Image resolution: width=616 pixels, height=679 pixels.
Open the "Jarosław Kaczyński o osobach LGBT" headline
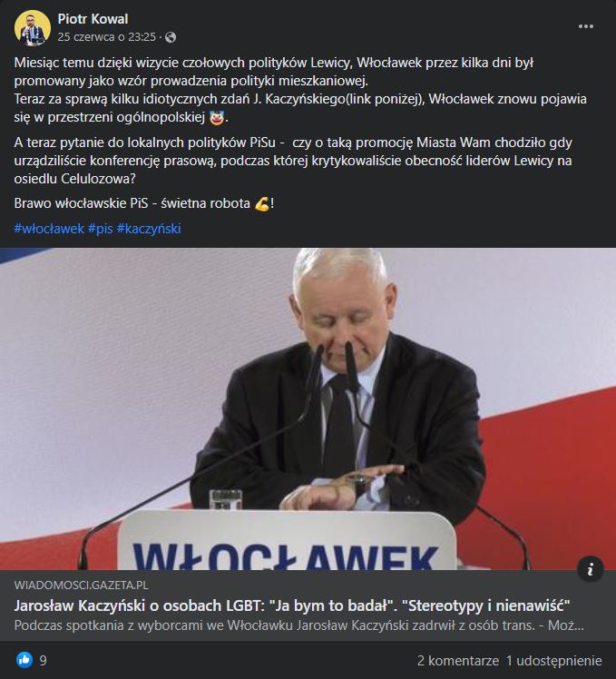pyautogui.click(x=292, y=605)
